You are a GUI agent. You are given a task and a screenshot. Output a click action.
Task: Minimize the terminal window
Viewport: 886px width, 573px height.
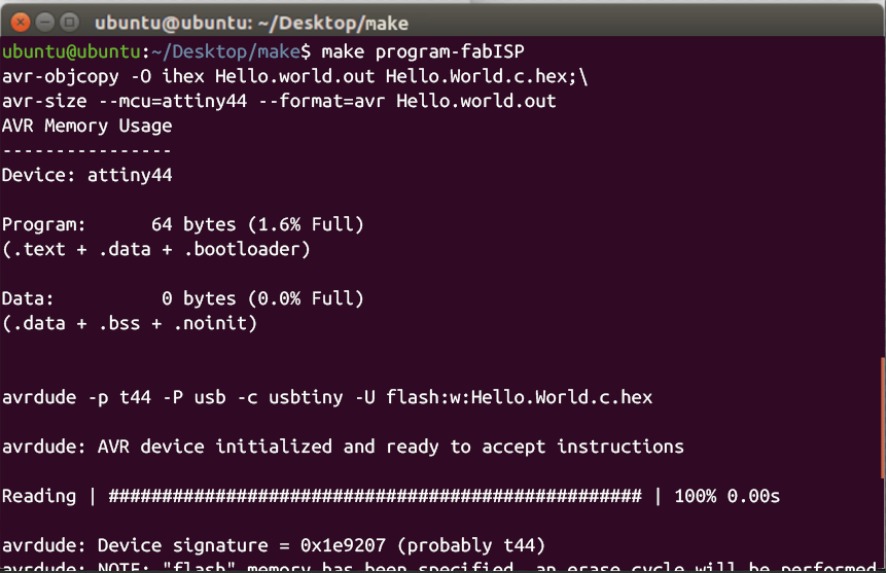[45, 22]
